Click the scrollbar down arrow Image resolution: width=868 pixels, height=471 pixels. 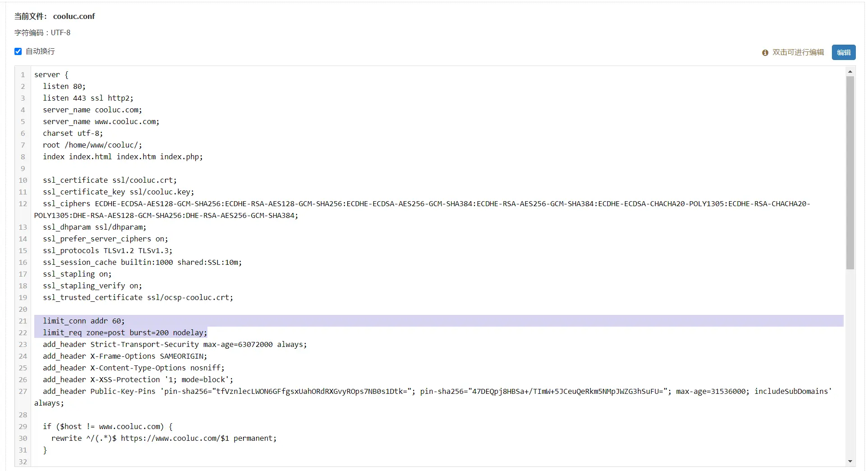click(850, 461)
